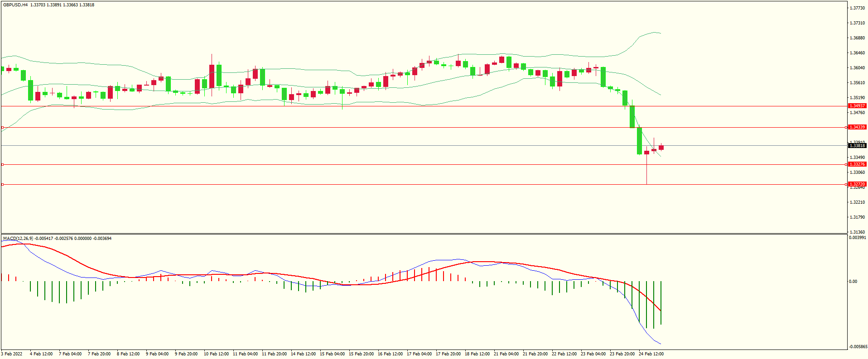The width and height of the screenshot is (868, 359).
Task: Select left anchor handle of 1.33276 line
Action: click(2, 164)
